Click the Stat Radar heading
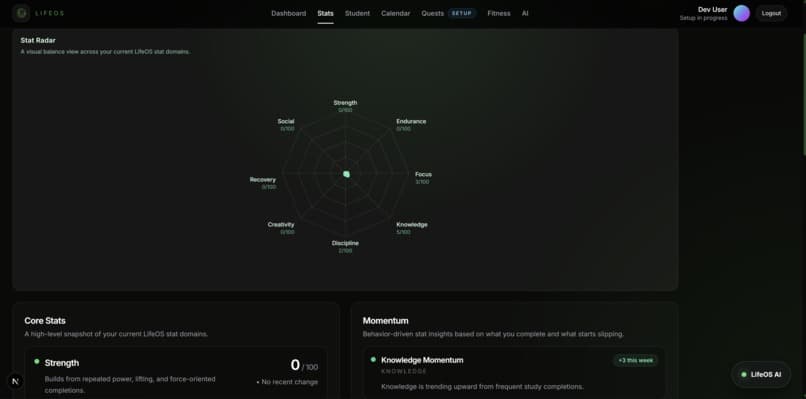Screen dimensions: 806x399 tap(38, 40)
